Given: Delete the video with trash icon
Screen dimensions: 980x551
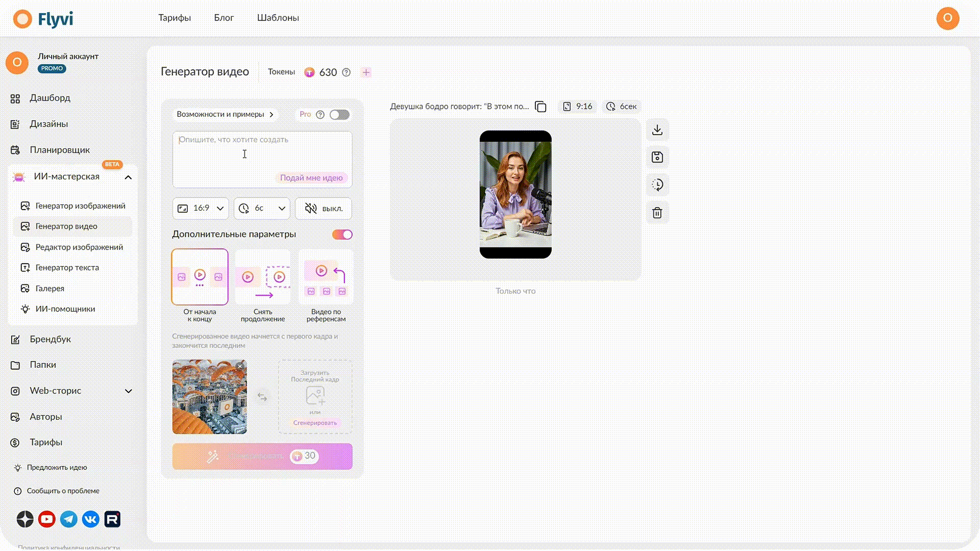Looking at the screenshot, I should click(x=657, y=212).
